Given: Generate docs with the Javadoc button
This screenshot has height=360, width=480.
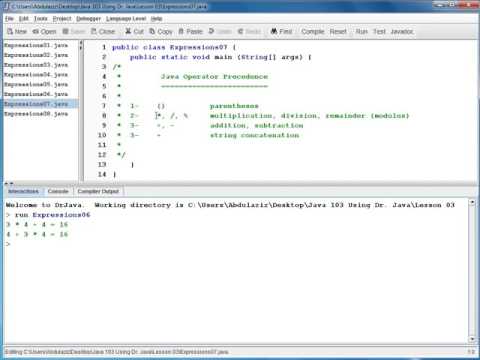Looking at the screenshot, I should pyautogui.click(x=402, y=31).
